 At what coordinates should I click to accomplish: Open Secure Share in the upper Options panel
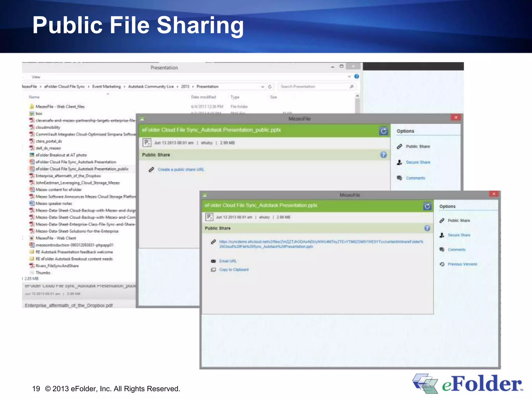click(418, 162)
